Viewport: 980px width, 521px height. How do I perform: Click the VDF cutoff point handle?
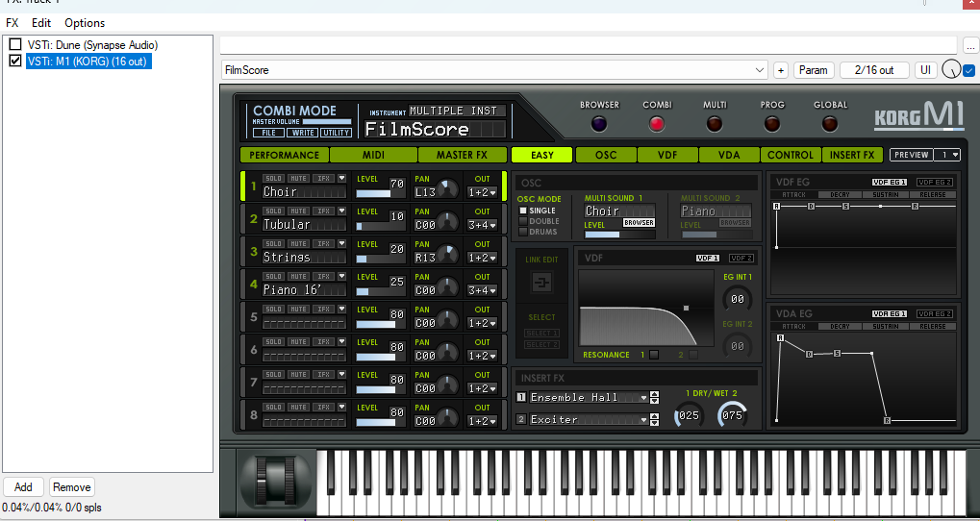tap(687, 308)
